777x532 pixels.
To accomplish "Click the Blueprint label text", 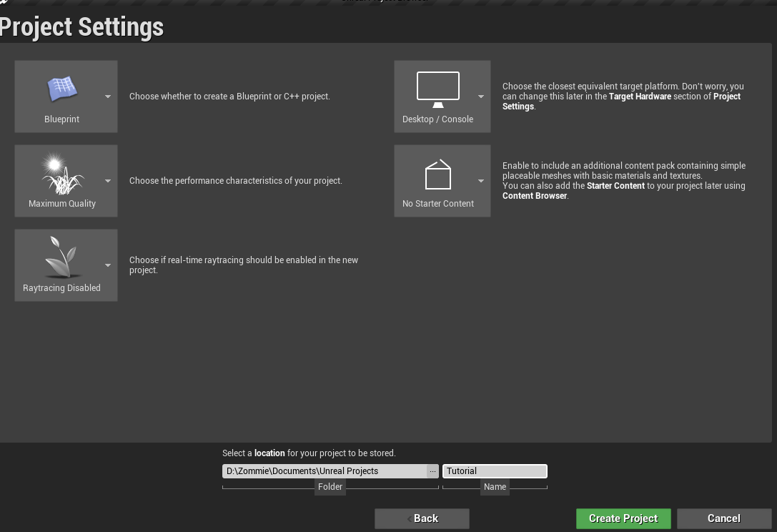I will pos(62,119).
